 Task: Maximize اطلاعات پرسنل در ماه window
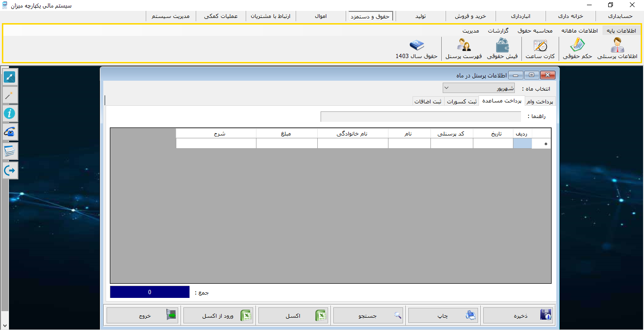point(532,75)
